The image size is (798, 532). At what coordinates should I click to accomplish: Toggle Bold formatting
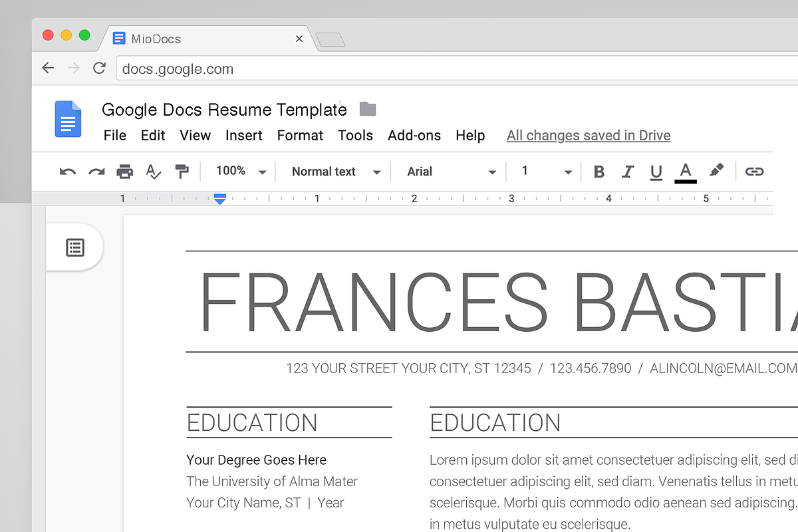(599, 172)
